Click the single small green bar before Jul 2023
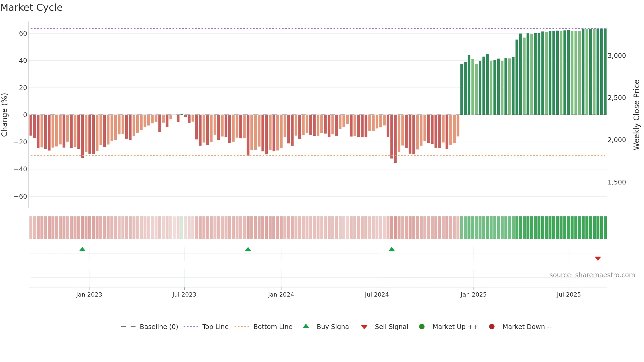Screen dimensions: 644x362 182,114
